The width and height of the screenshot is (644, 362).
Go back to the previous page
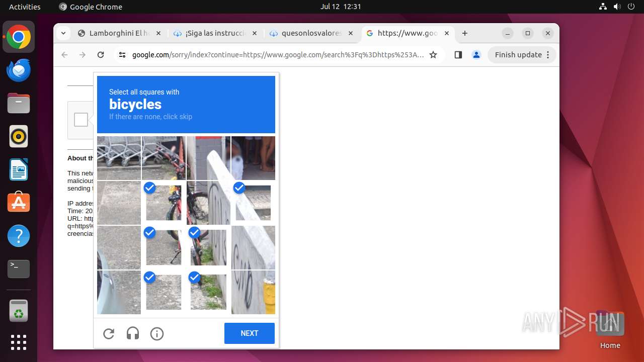[64, 55]
